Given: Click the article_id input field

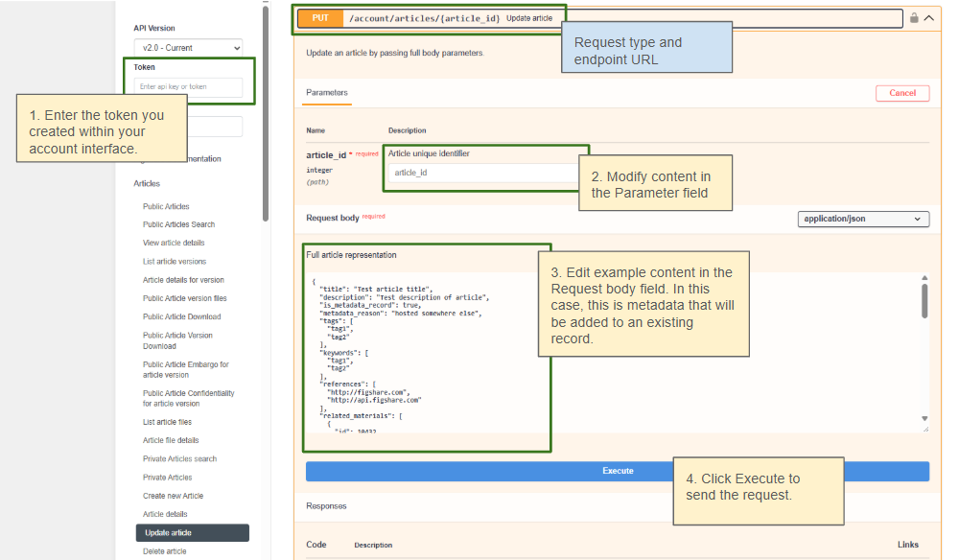Looking at the screenshot, I should pos(483,173).
